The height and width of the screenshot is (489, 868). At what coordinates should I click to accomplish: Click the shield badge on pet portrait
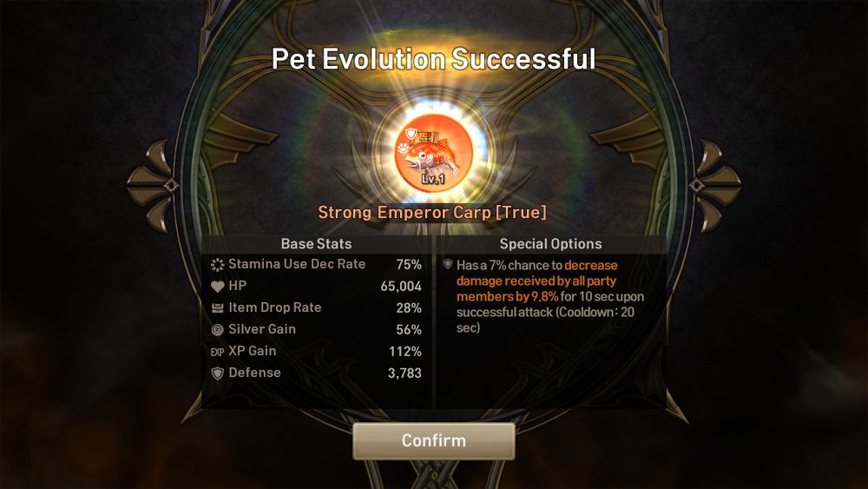click(411, 134)
